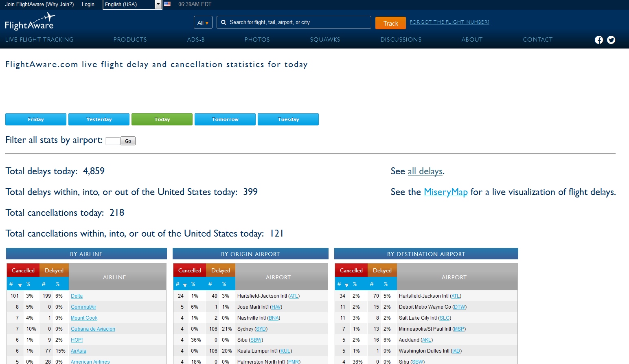Open the Live Flight Tracking menu
The width and height of the screenshot is (629, 364).
pos(39,39)
